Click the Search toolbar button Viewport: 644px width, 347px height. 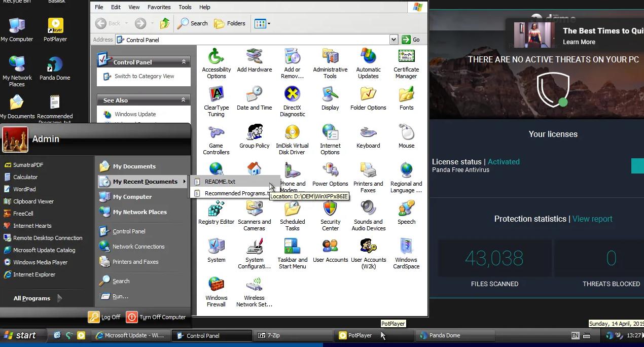(x=193, y=23)
